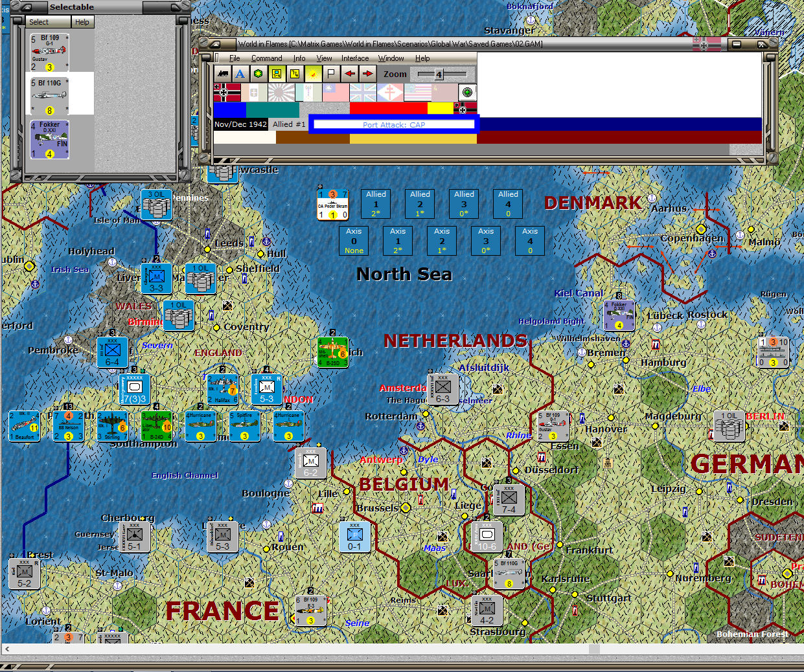Open the main window Help menu

click(422, 58)
